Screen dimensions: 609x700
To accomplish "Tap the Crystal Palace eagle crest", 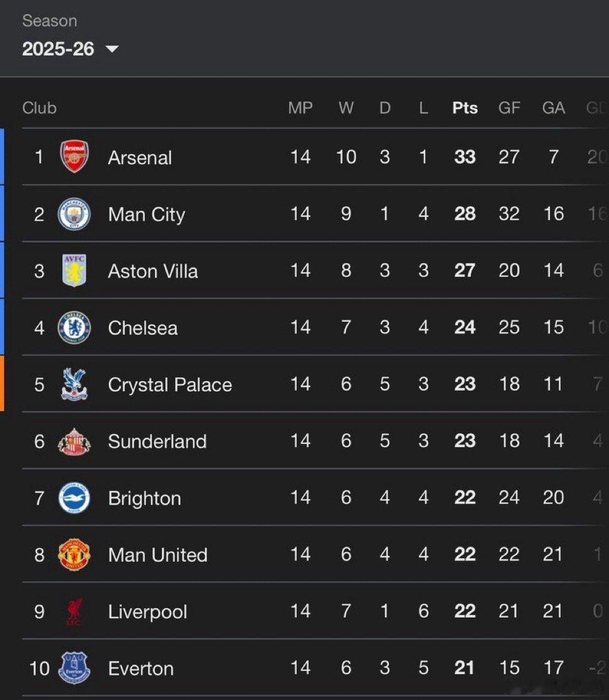I will pyautogui.click(x=74, y=384).
